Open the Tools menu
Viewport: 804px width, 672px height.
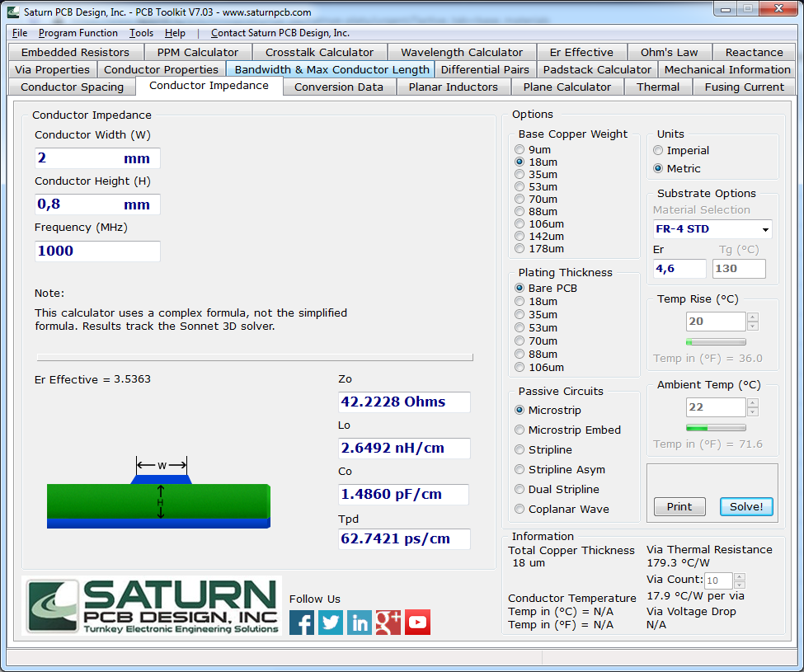coord(141,33)
